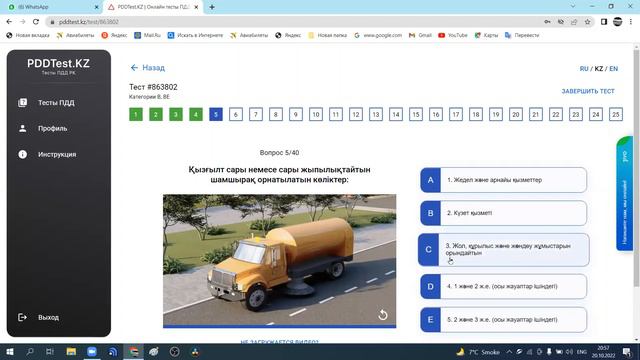This screenshot has height=360, width=640.
Task: Go back with the Назад link
Action: (148, 68)
